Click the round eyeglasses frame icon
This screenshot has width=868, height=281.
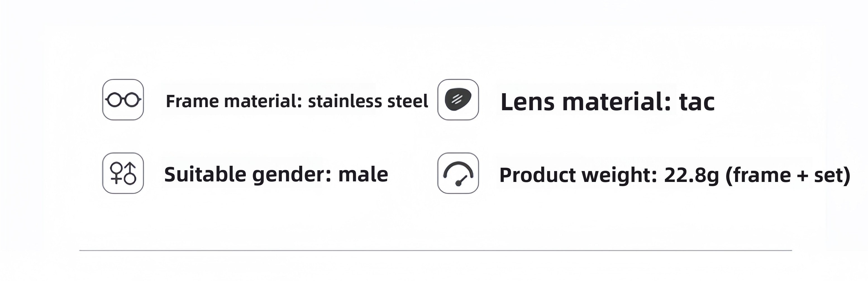[x=123, y=100]
